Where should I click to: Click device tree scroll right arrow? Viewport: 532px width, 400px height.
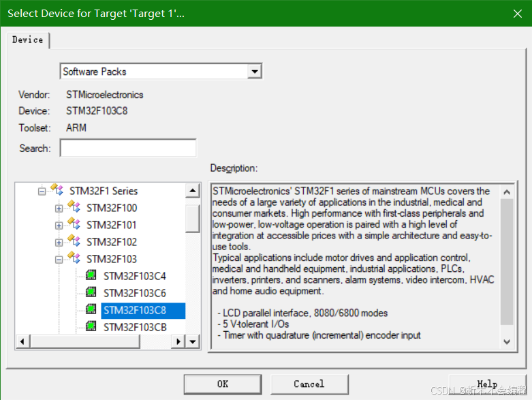178,341
